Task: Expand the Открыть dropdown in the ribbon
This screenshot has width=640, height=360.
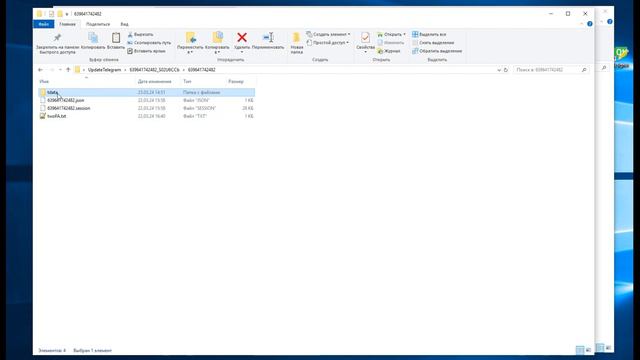Action: pyautogui.click(x=404, y=34)
